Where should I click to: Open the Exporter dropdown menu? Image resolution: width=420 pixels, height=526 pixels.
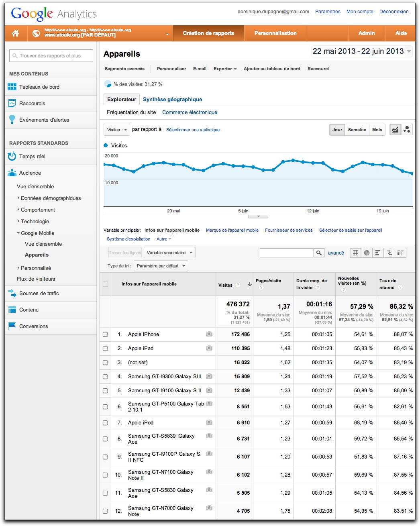click(x=225, y=69)
